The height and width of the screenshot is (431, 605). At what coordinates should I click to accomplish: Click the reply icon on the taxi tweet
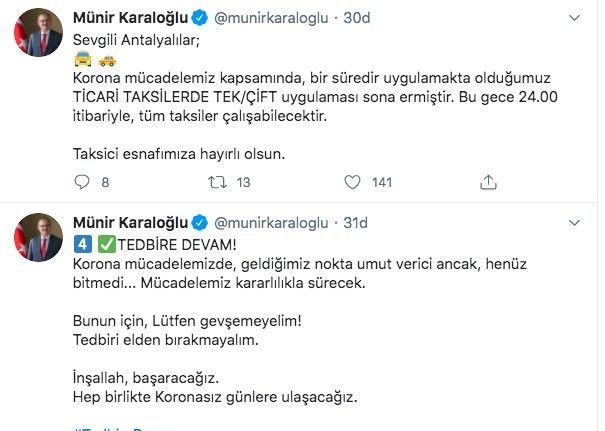point(84,182)
